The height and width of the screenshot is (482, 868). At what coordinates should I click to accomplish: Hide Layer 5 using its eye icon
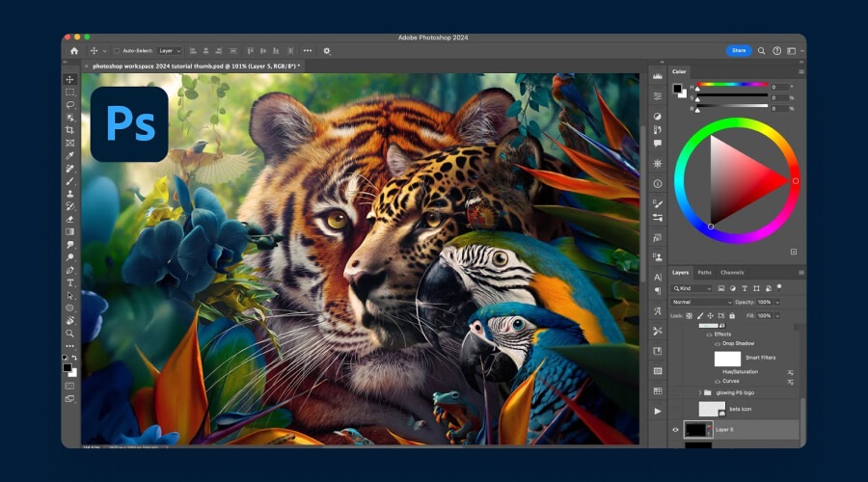675,430
